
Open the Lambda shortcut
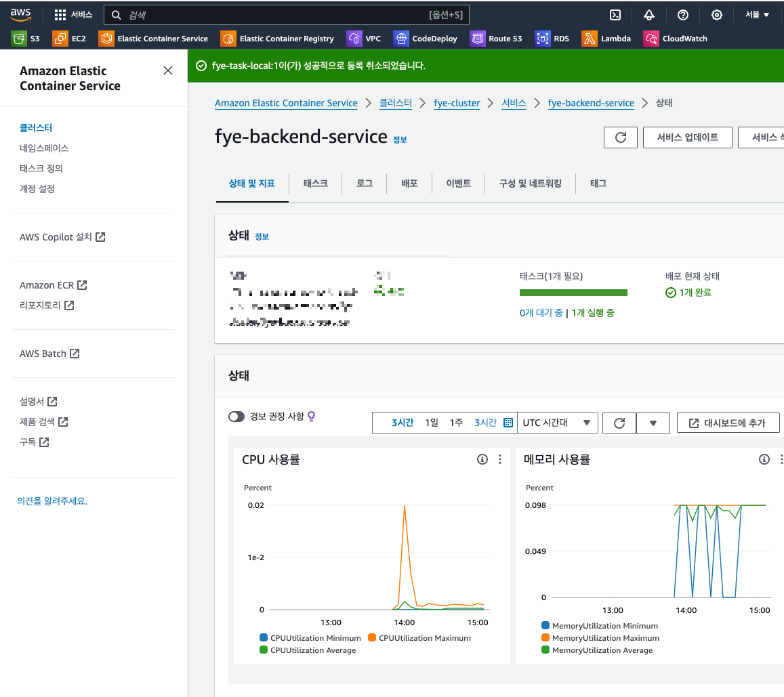coord(606,39)
